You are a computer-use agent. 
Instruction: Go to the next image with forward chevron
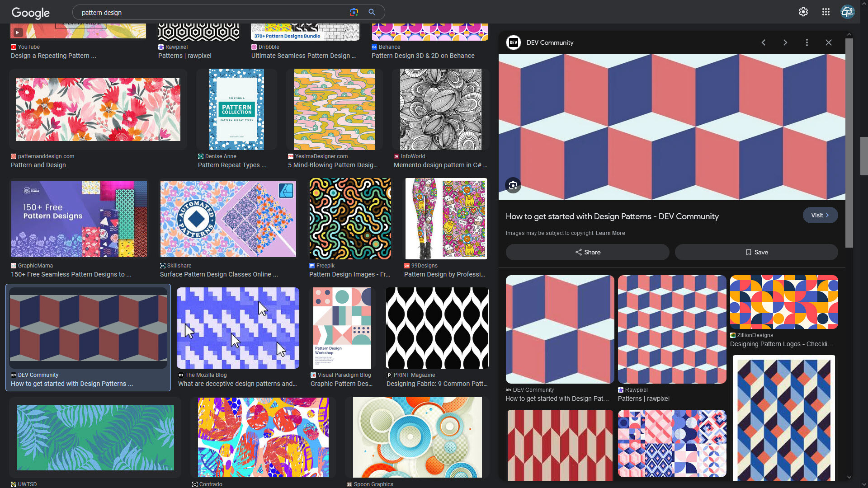point(785,42)
